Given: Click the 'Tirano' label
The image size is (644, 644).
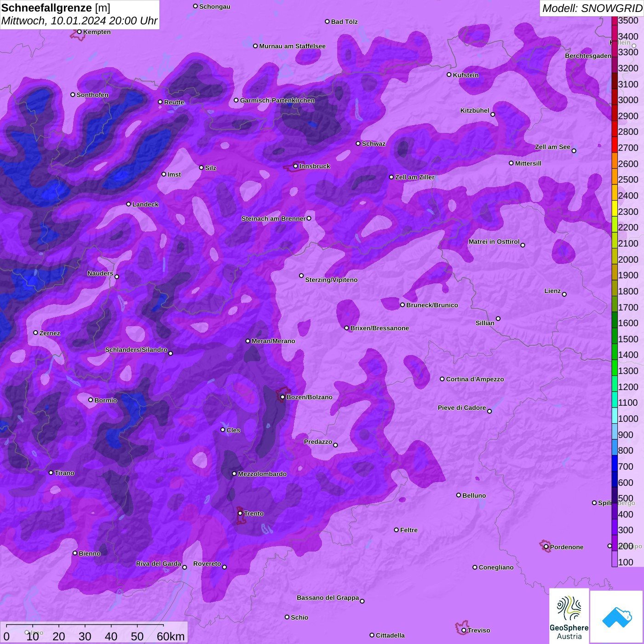Looking at the screenshot, I should pyautogui.click(x=64, y=473).
